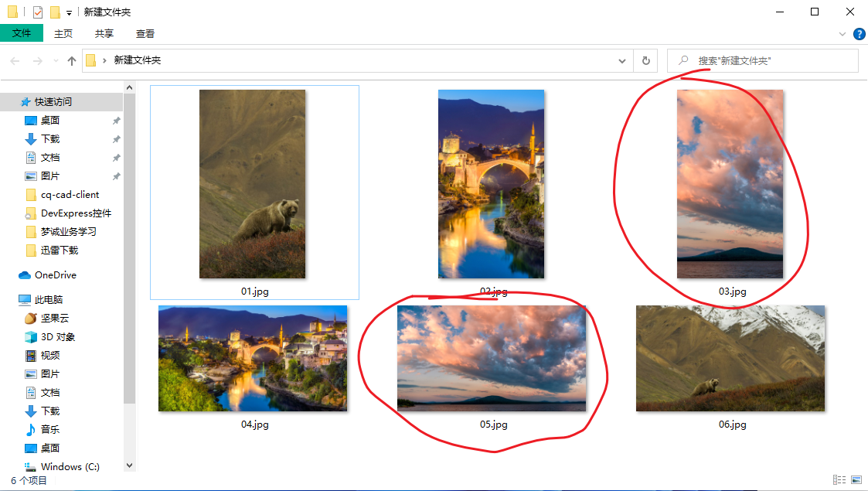Refresh the folder view with the refresh icon
The width and height of the screenshot is (868, 491).
tap(645, 60)
